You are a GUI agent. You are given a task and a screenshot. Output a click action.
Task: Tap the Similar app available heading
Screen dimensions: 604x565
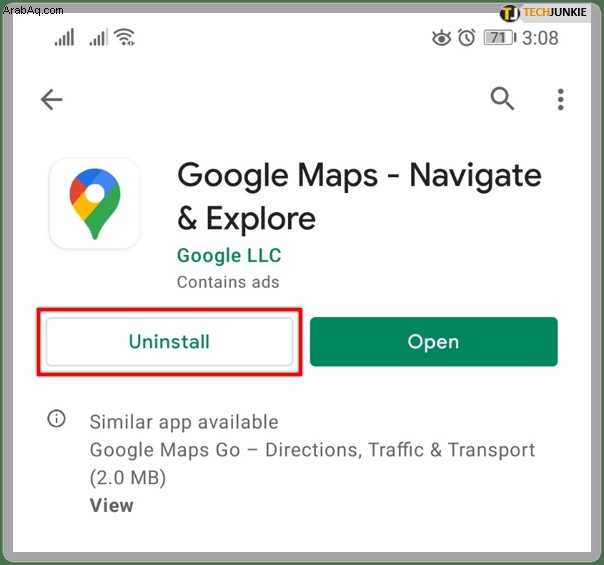coord(184,422)
